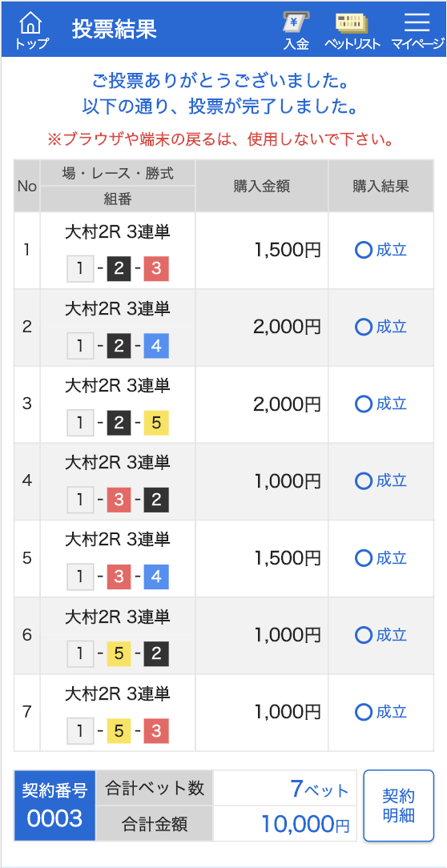This screenshot has width=447, height=868.
Task: Click the red boat 3 badge in row 1
Action: (156, 270)
